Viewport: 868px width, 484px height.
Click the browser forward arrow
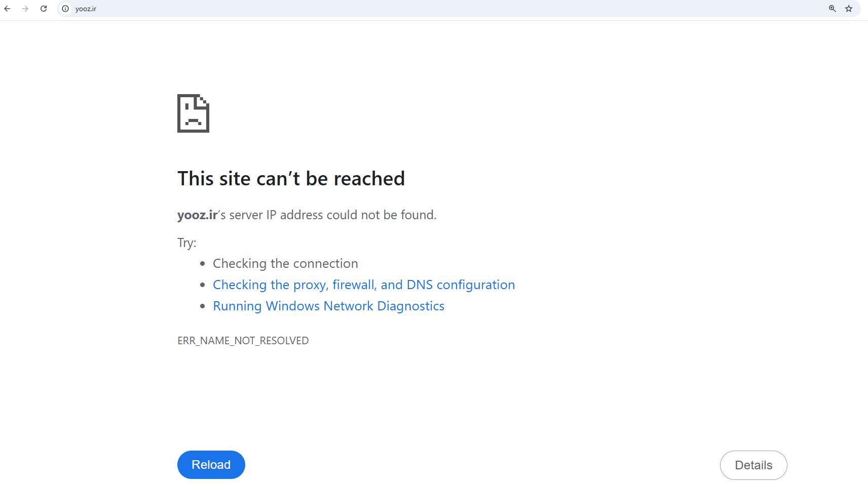(25, 9)
